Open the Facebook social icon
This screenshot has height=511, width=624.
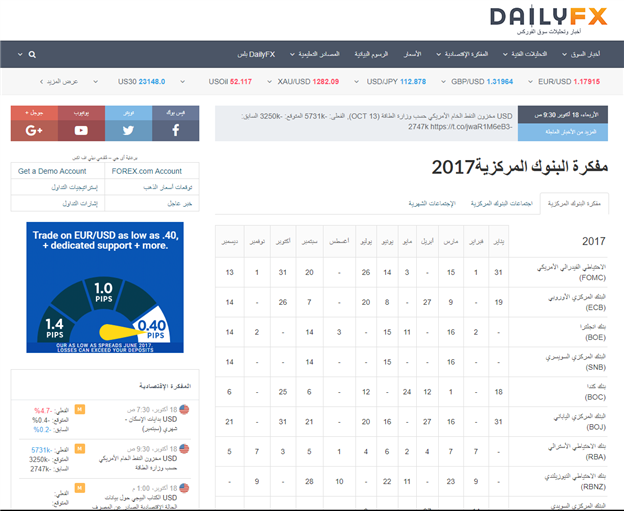[x=176, y=130]
